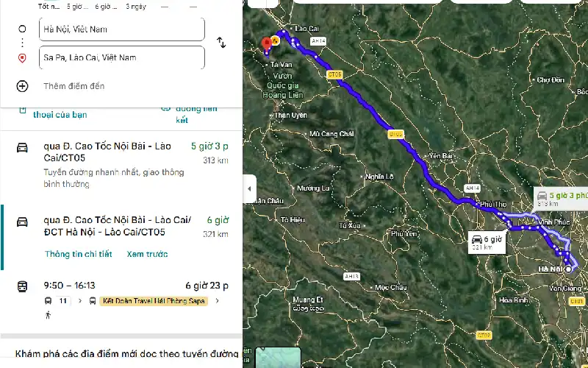Click the 'thoại của bạn' send to phone link
Image resolution: width=588 pixels, height=368 pixels.
click(x=60, y=115)
